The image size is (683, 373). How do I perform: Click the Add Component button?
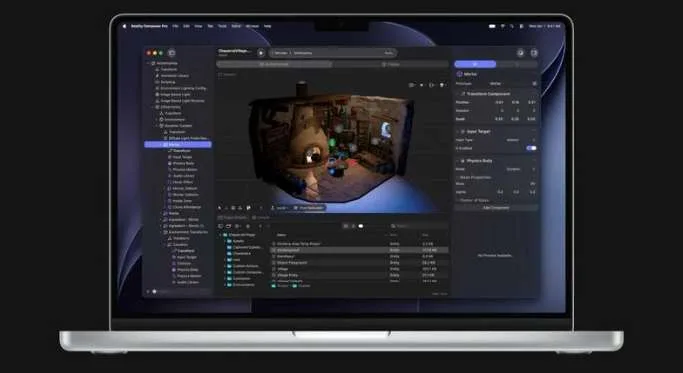coord(496,208)
